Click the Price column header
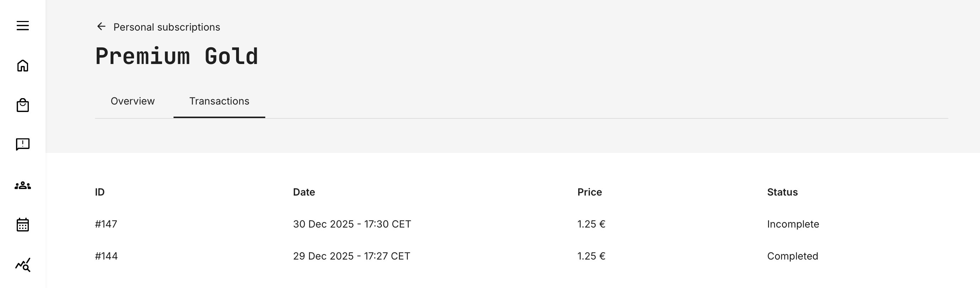Viewport: 980px width, 288px height. 589,192
